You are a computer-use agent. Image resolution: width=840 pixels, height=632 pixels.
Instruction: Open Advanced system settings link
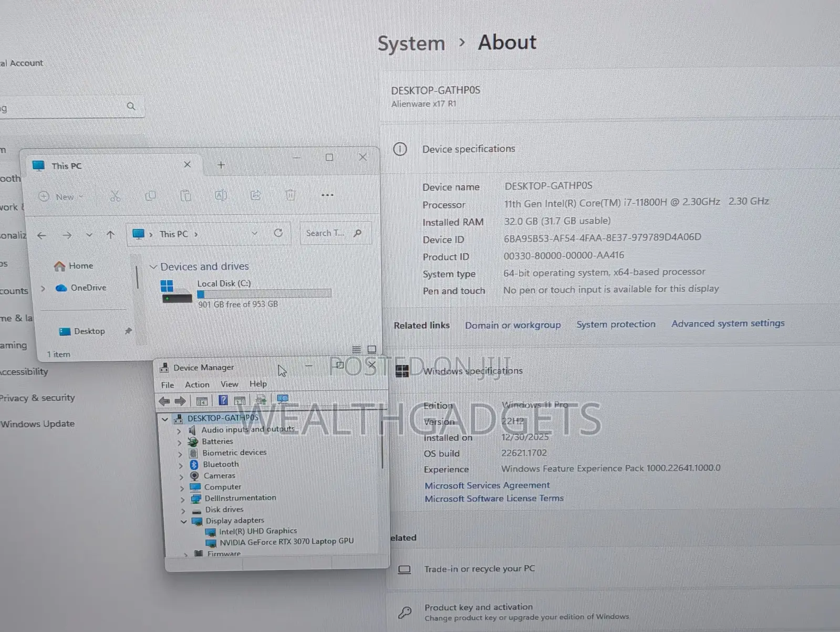click(728, 323)
